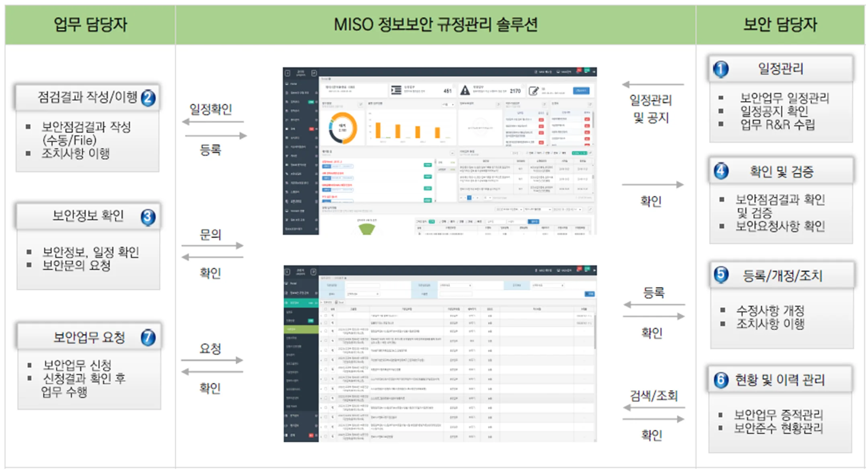Click the box title '보안업무 요청'
This screenshot has width=868, height=476.
coord(89,337)
